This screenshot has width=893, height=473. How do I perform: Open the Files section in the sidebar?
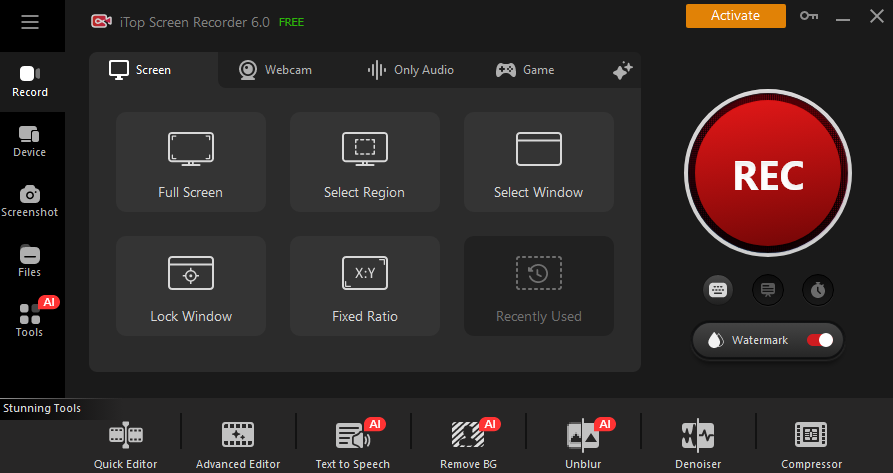click(30, 261)
